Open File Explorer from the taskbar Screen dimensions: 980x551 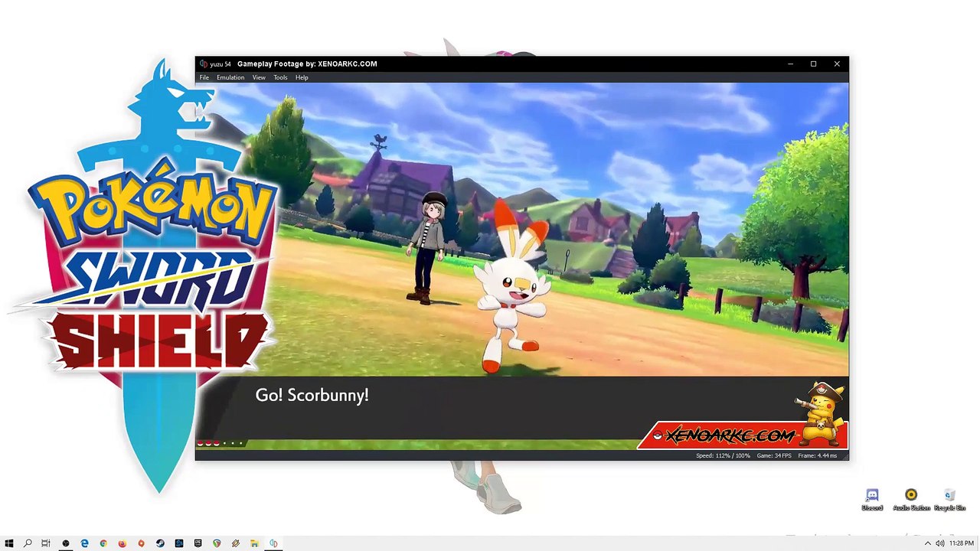[x=254, y=543]
